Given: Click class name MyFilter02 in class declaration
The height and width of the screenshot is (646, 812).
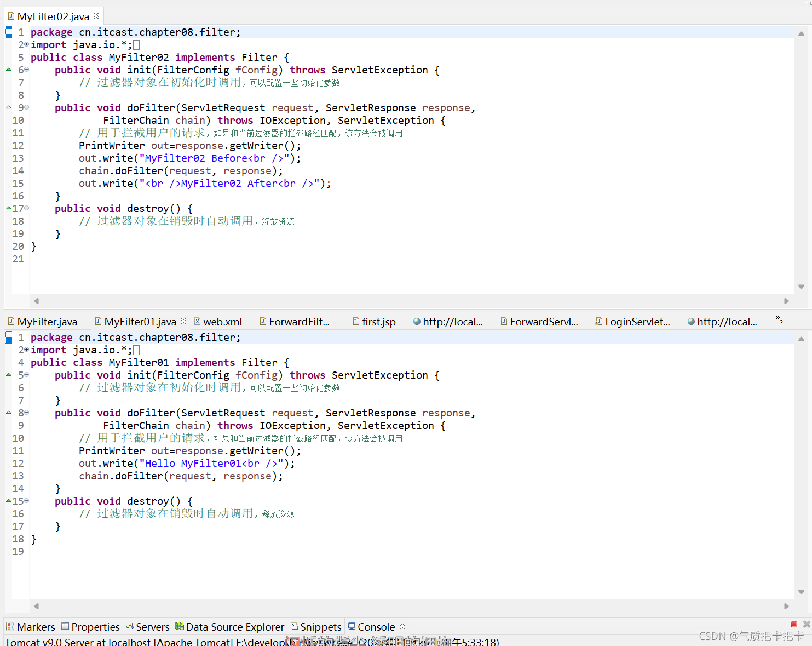Looking at the screenshot, I should [x=139, y=58].
